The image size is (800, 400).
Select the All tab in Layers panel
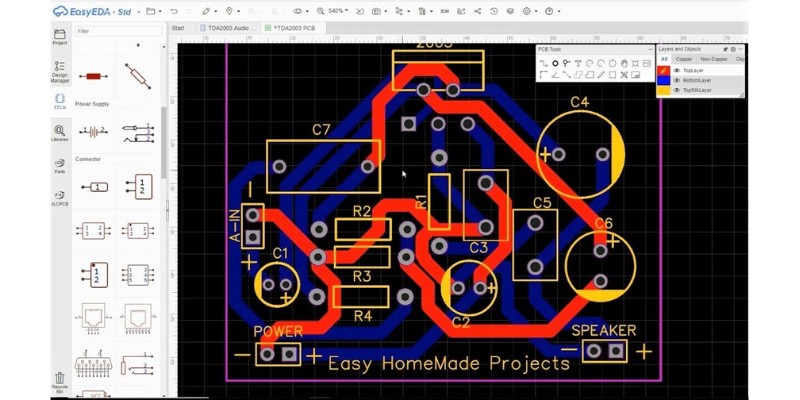pyautogui.click(x=664, y=59)
